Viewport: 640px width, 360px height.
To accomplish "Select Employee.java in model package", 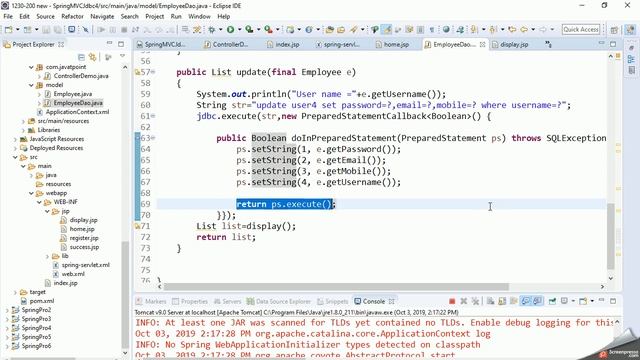I will point(72,94).
